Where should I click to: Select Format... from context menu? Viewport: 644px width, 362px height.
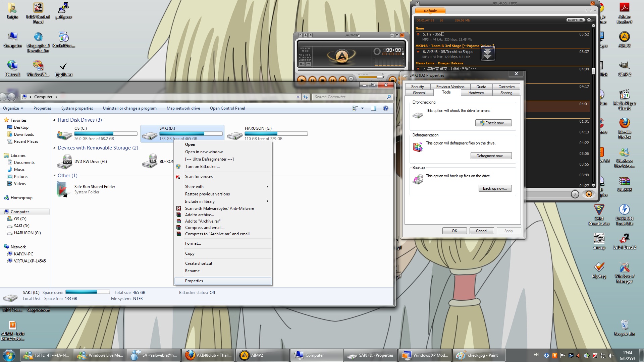[193, 243]
